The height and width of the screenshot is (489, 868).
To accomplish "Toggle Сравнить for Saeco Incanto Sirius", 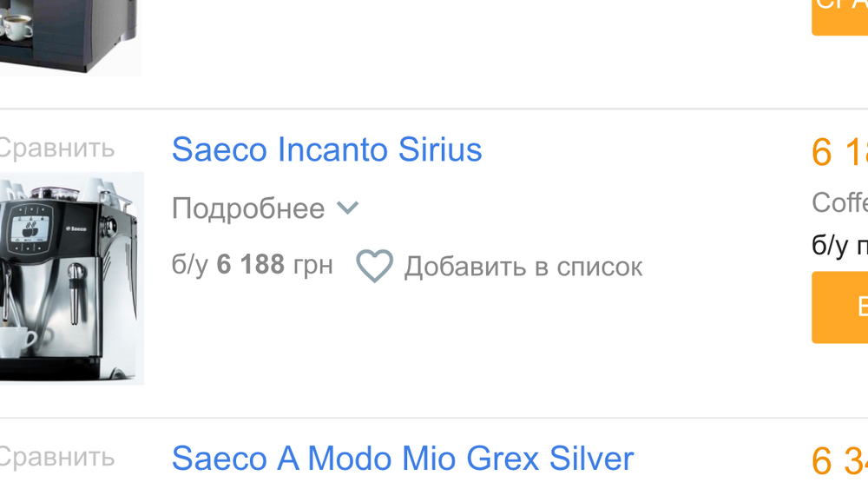I will click(x=56, y=148).
